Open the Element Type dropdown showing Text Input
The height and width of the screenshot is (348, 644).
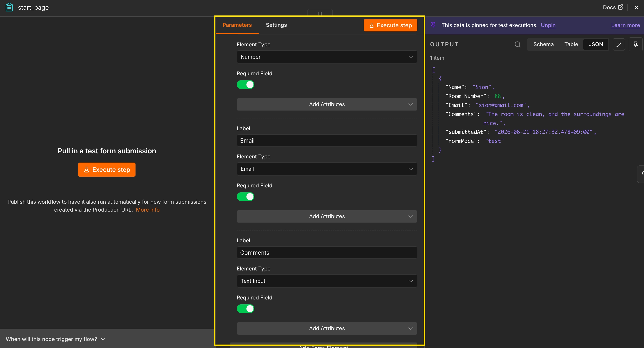(327, 281)
